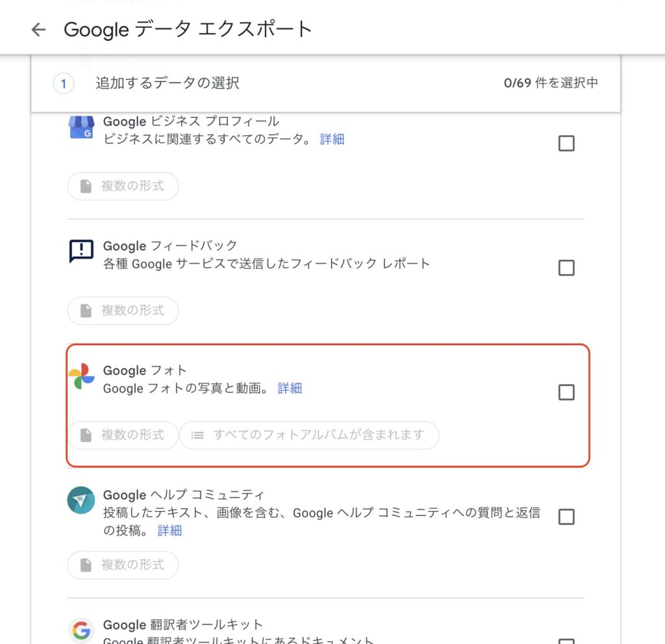Open 複数の形式 under Google フィードバック
Screen dimensions: 665x644
[x=123, y=311]
